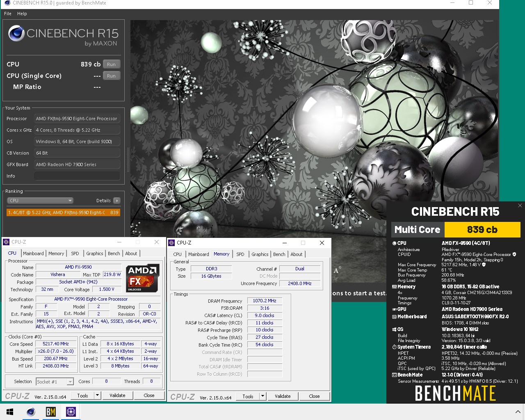Click the OS Windows icon in BenchMate panel

(395, 329)
